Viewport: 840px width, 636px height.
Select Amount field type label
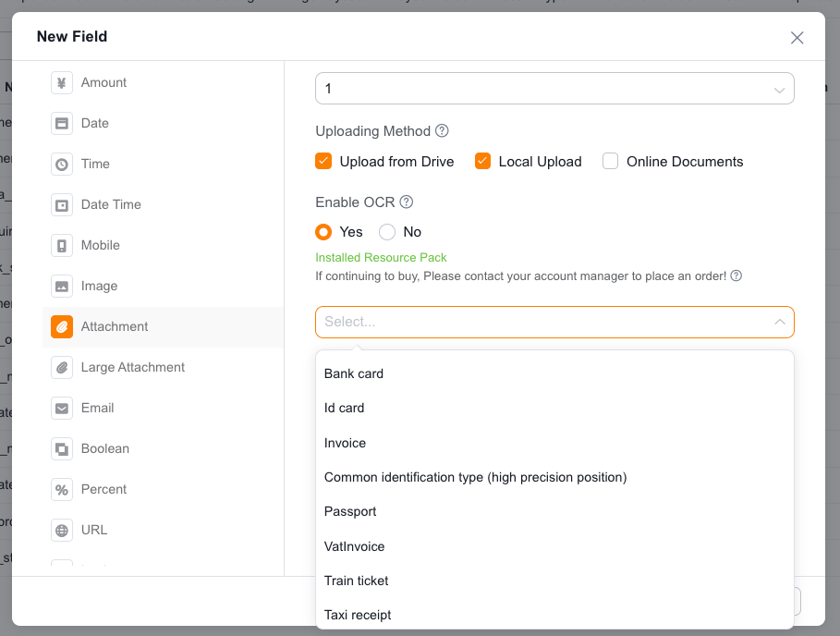click(x=103, y=82)
